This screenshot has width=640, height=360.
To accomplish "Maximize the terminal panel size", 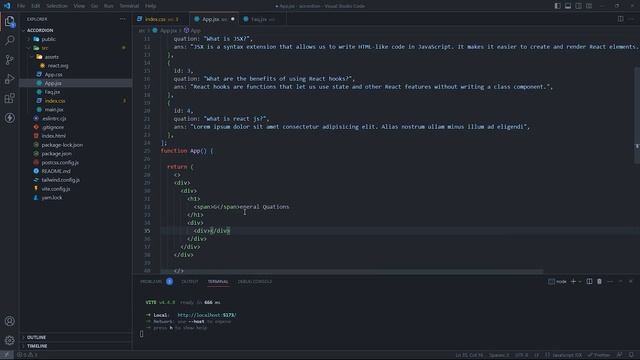I will click(x=620, y=281).
